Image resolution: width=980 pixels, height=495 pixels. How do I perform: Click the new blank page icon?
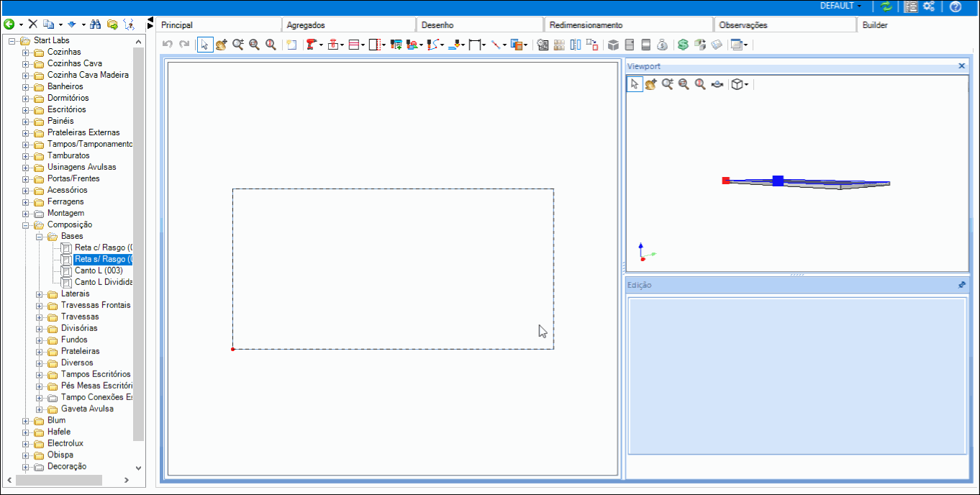coord(291,45)
